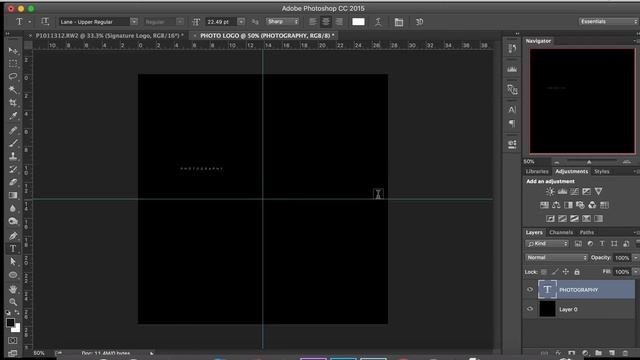Toggle lock position
640x360 pixels.
[566, 272]
